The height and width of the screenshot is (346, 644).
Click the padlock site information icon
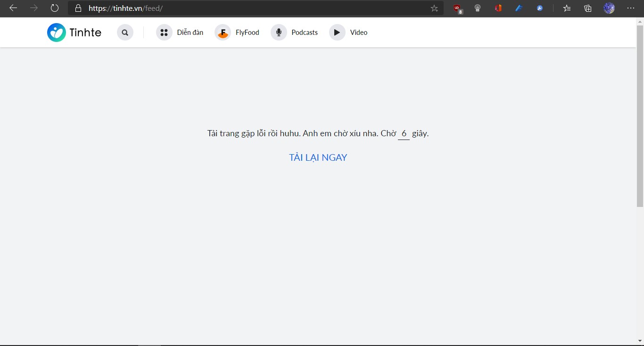[78, 8]
